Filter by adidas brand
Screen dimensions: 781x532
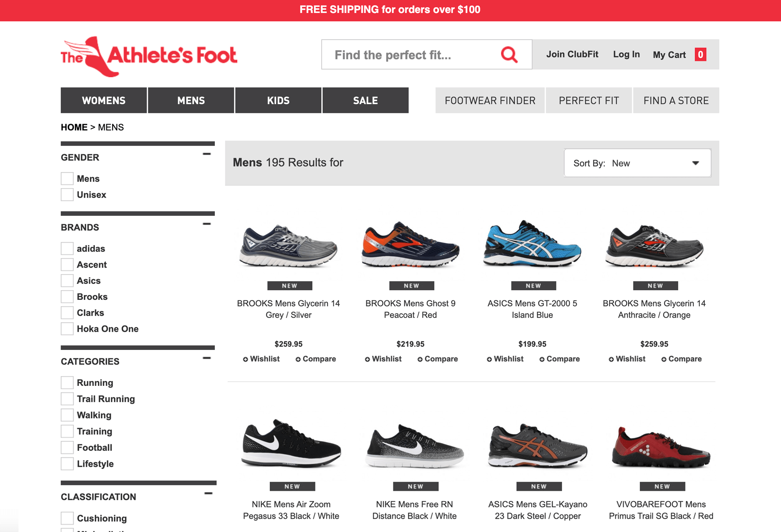(67, 249)
